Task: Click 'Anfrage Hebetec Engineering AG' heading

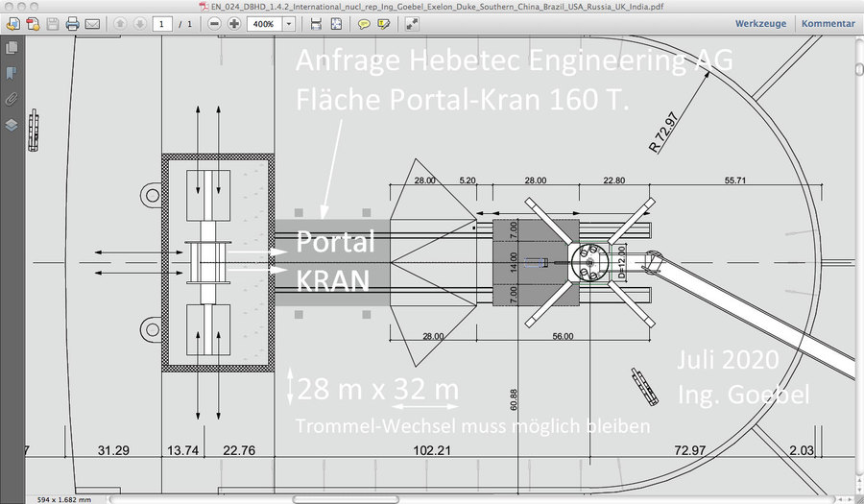Action: tap(515, 60)
